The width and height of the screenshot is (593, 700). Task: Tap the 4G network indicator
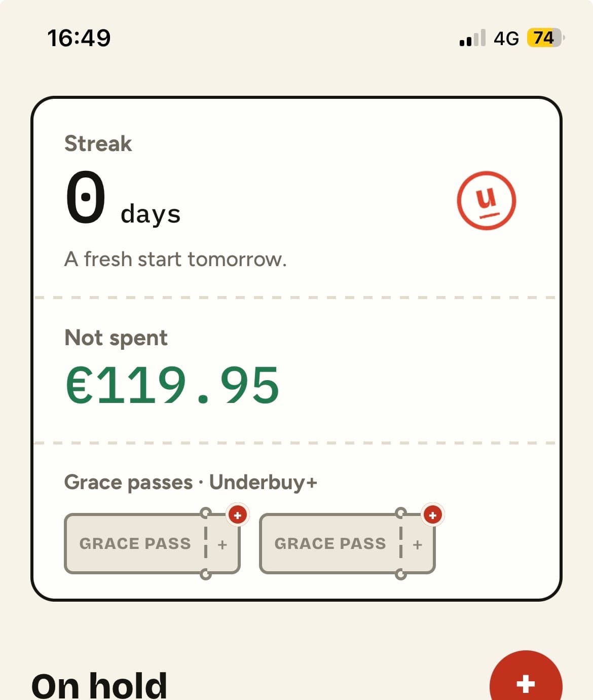(x=506, y=39)
